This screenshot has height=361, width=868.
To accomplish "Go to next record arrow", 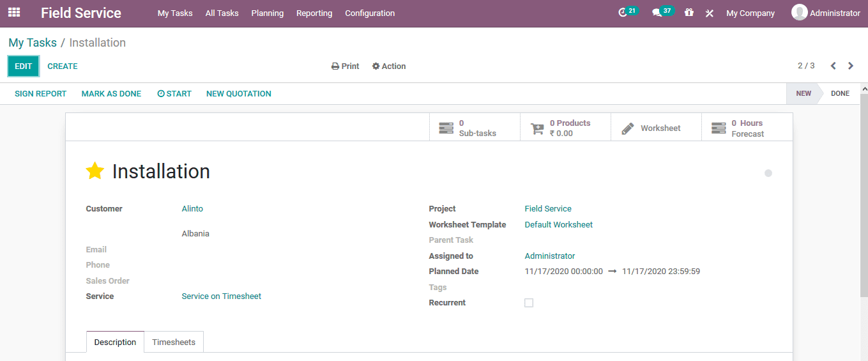I will (x=851, y=66).
